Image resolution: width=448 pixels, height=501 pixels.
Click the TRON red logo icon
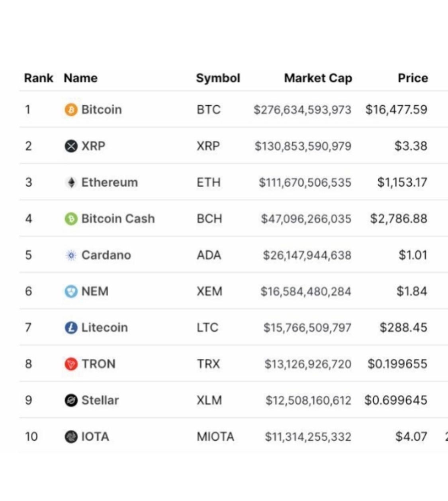click(71, 364)
